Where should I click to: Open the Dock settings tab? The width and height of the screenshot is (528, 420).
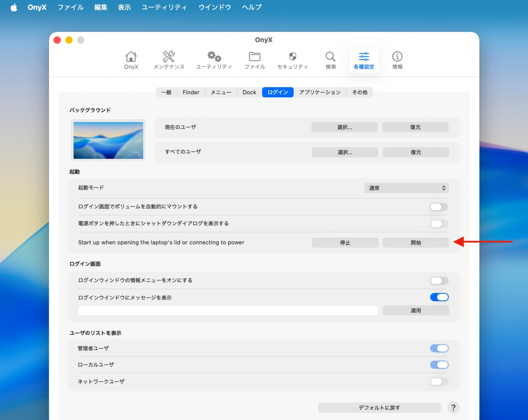249,92
